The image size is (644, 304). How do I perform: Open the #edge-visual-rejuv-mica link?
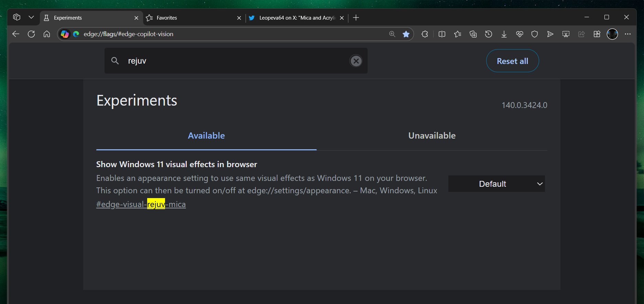click(141, 204)
